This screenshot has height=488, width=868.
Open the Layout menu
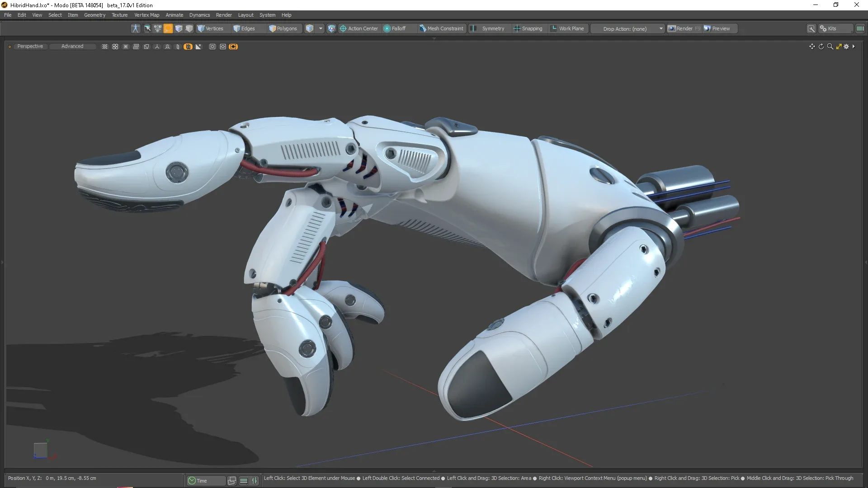pos(245,15)
